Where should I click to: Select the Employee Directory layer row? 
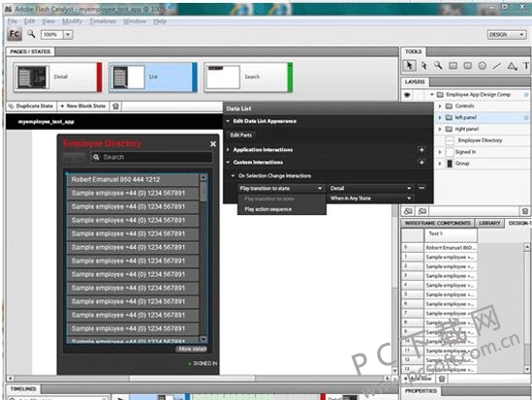click(481, 140)
